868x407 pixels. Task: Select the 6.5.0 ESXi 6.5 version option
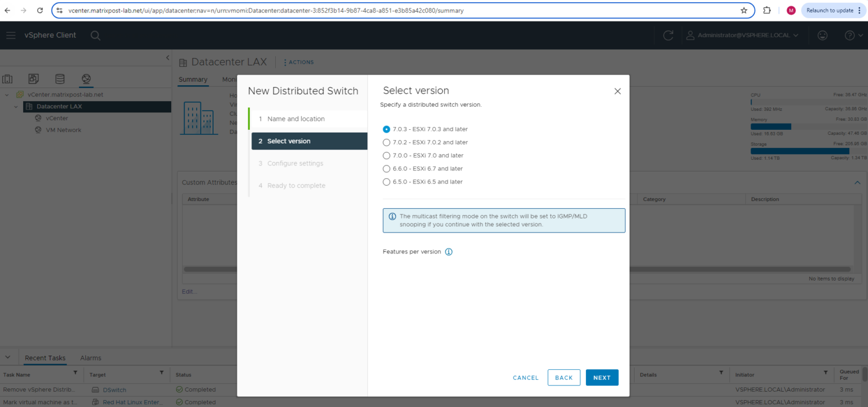(386, 182)
